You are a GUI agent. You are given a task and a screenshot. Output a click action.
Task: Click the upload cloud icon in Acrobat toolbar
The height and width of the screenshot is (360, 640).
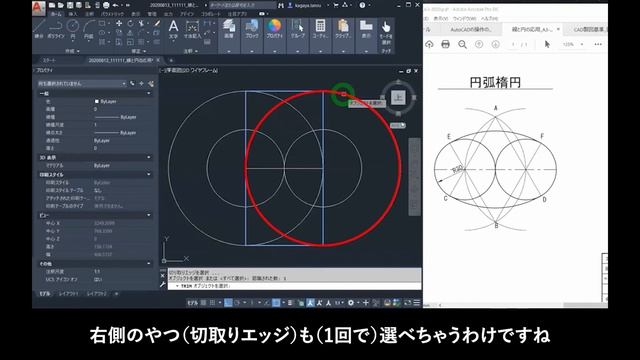coord(429,44)
